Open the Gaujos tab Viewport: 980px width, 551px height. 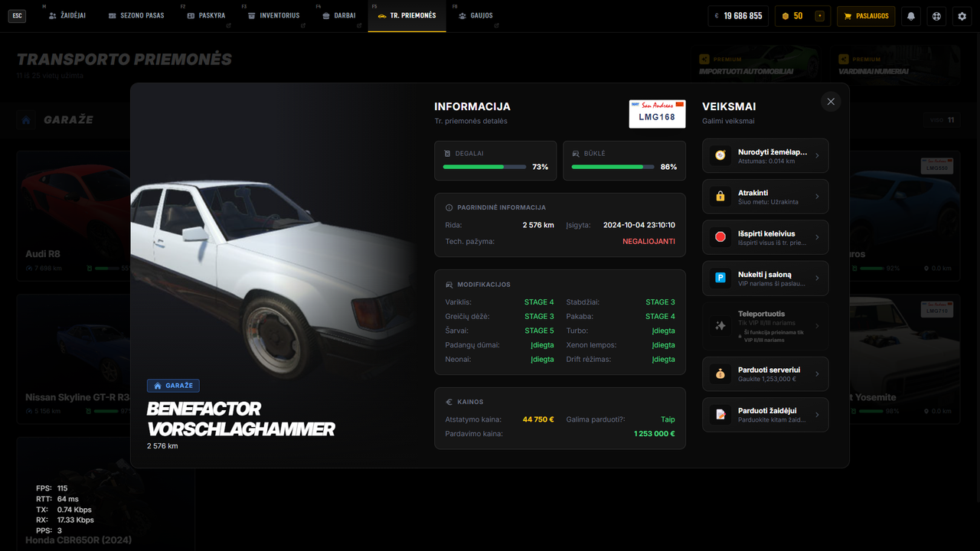475,15
